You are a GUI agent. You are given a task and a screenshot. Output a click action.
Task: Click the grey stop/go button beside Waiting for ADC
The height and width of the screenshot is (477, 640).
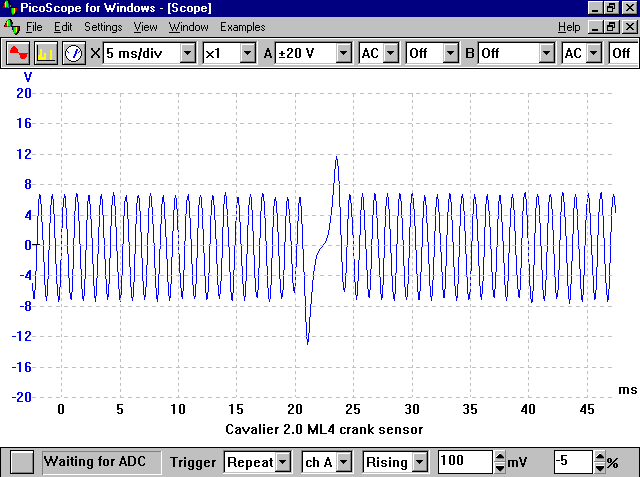tap(22, 462)
